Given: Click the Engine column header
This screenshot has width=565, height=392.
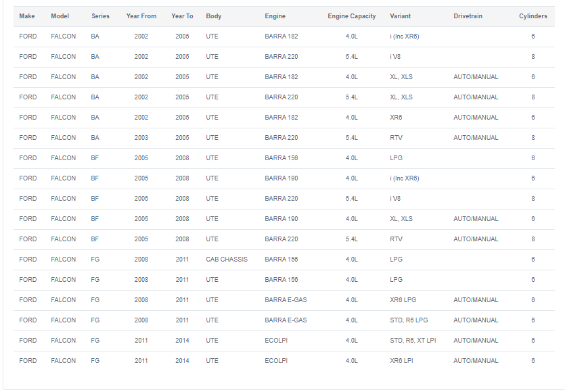Looking at the screenshot, I should [x=275, y=16].
